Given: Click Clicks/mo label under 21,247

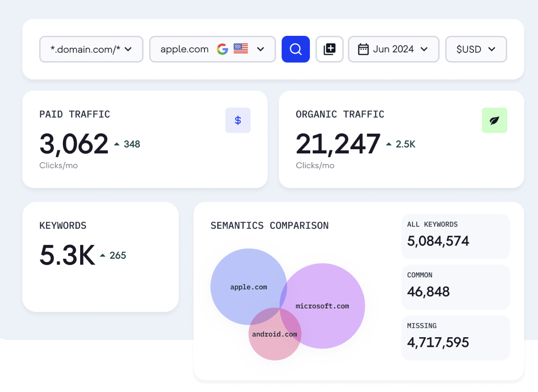Looking at the screenshot, I should click(315, 165).
